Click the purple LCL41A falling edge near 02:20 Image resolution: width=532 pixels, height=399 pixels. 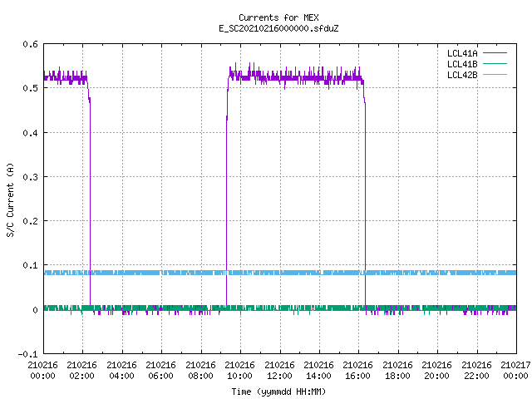[90, 204]
